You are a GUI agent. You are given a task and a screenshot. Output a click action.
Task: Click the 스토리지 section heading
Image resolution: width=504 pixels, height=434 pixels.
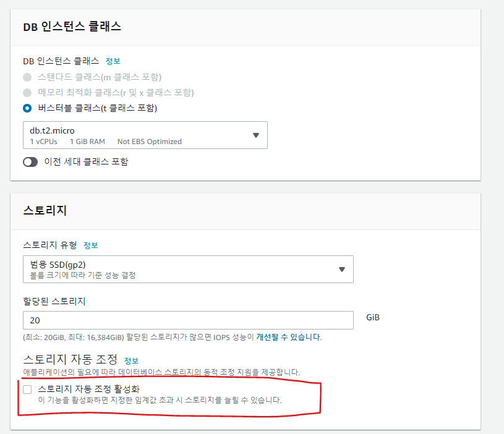point(45,210)
